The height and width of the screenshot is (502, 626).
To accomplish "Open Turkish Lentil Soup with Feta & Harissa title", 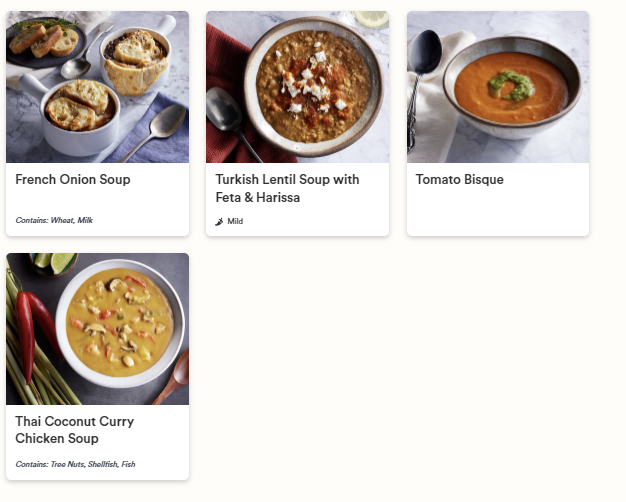I will pyautogui.click(x=287, y=188).
